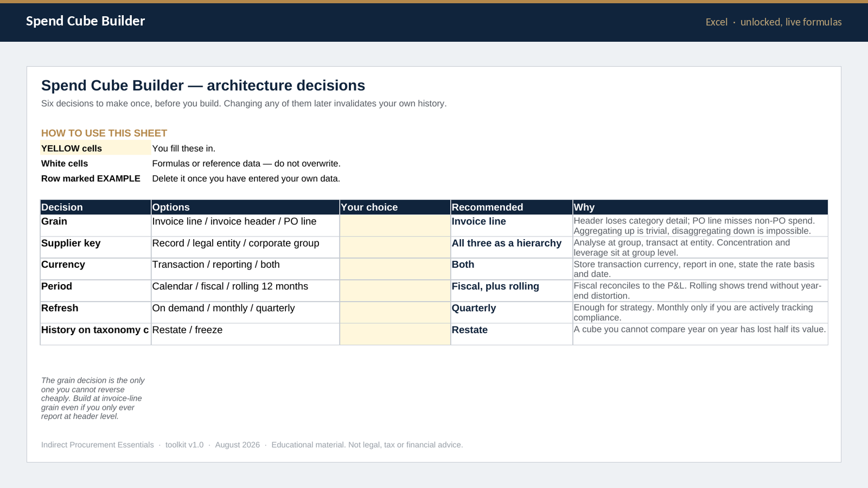Screen dimensions: 868x488
Task: Click the 'HOW TO USE THIS SHEET' heading
Action: 104,133
